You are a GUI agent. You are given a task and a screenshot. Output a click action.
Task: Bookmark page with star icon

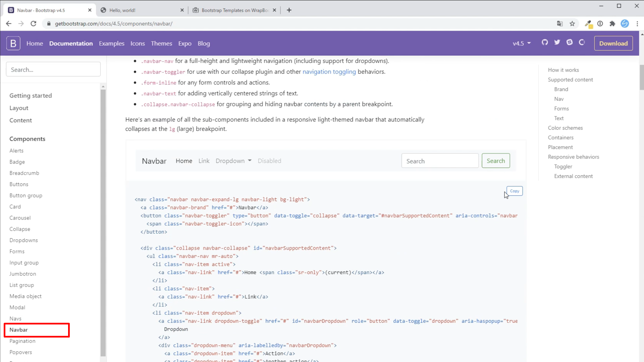[572, 23]
